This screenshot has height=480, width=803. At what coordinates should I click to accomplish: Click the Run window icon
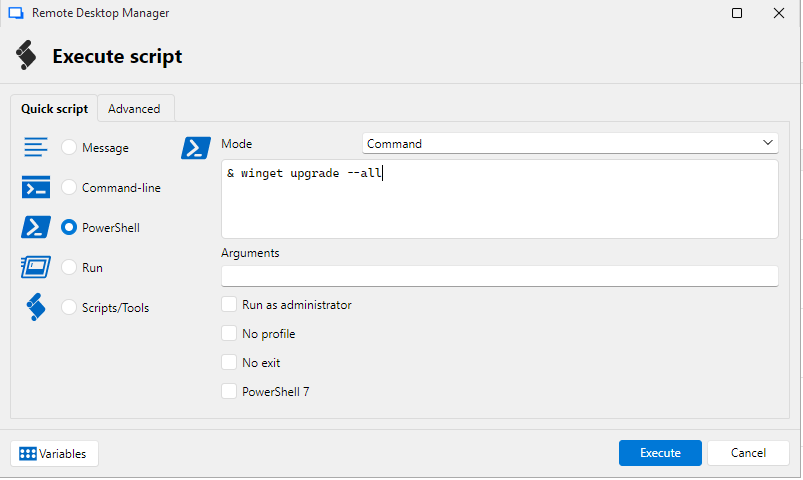pyautogui.click(x=36, y=267)
